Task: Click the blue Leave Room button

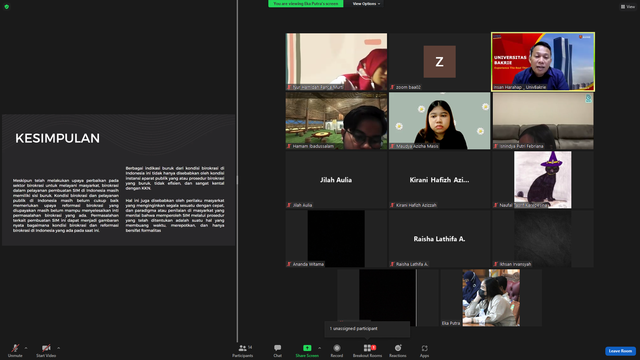Action: (620, 351)
